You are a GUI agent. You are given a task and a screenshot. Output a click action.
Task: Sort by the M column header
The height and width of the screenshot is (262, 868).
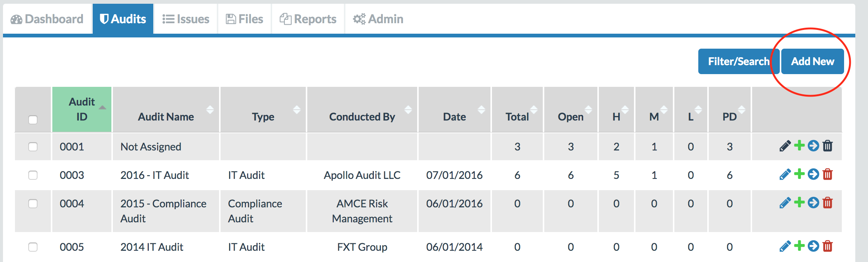pos(654,109)
